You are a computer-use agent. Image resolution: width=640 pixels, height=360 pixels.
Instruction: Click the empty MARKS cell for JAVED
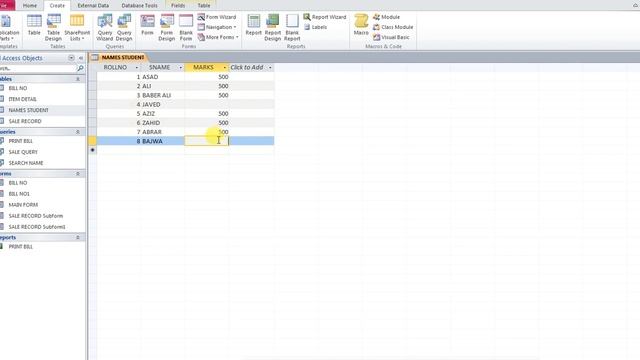[x=207, y=104]
